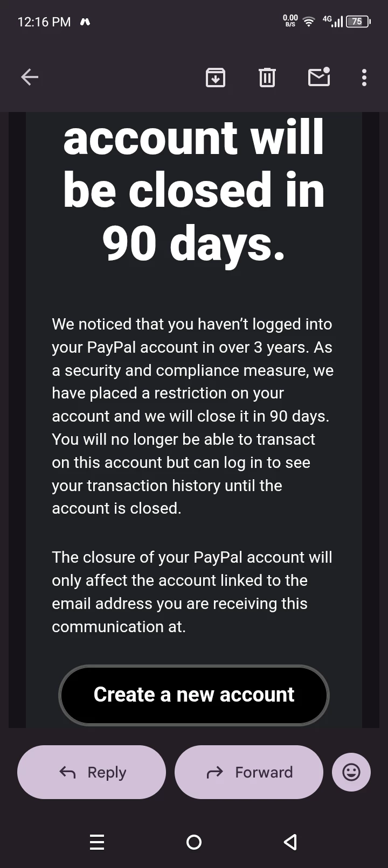Go back using the top-left arrow
Screen dimensions: 388x868
tap(30, 78)
